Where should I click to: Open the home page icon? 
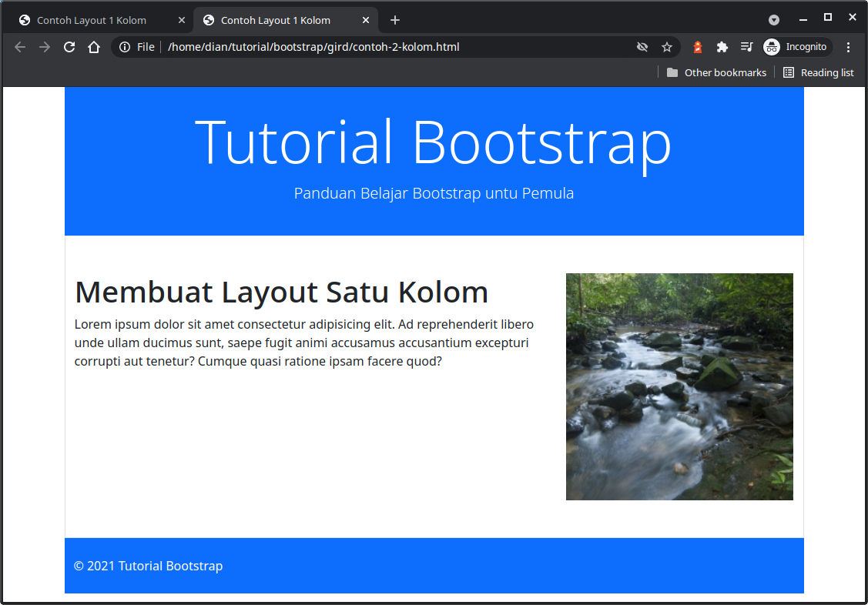tap(94, 47)
